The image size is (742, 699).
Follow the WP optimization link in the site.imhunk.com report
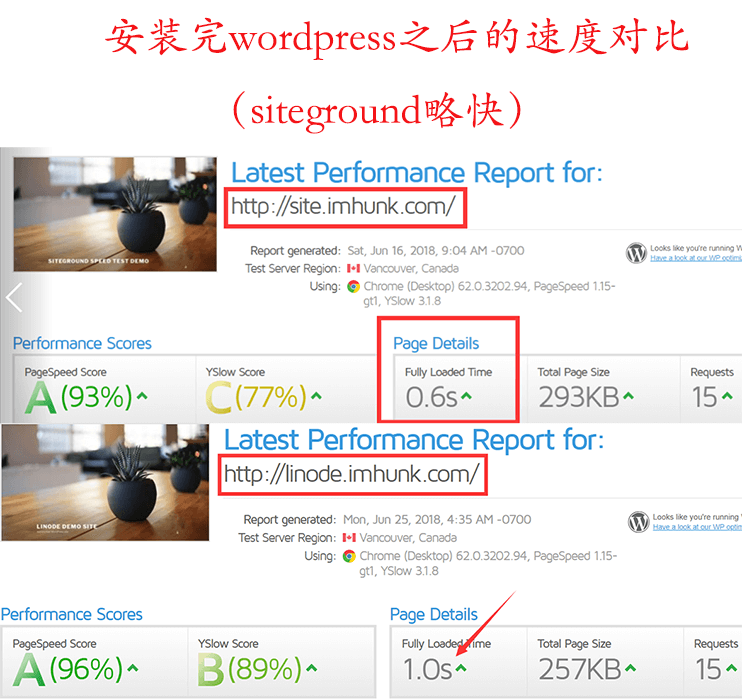[696, 258]
